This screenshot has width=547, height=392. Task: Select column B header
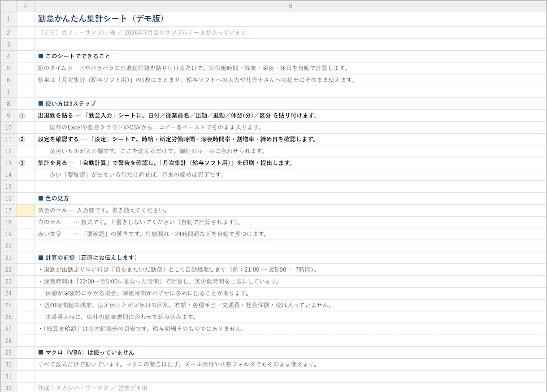pos(291,5)
